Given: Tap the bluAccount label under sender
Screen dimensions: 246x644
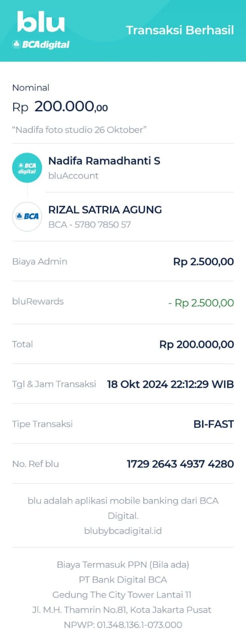Looking at the screenshot, I should (x=74, y=176).
